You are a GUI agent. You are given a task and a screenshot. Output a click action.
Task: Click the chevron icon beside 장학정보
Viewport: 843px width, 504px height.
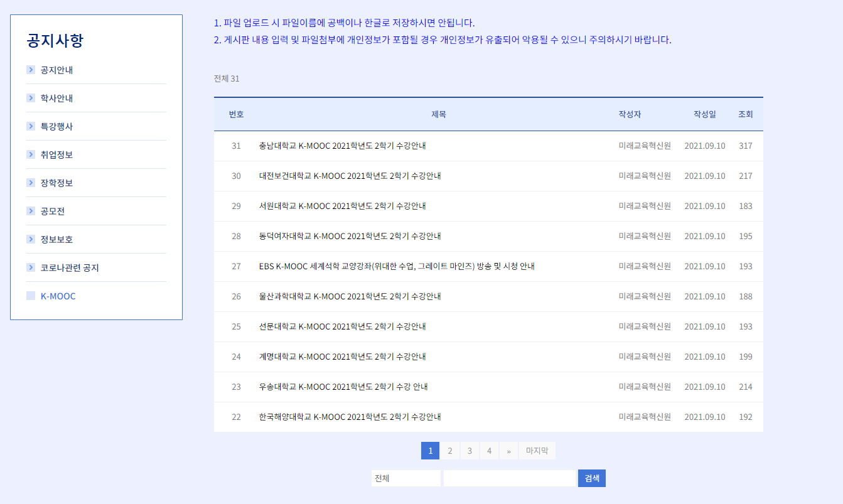click(30, 183)
